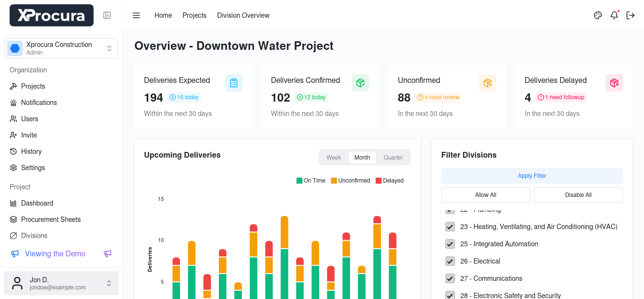Open the Jon D. user account menu
Viewport: 644px width, 299px height.
click(61, 283)
